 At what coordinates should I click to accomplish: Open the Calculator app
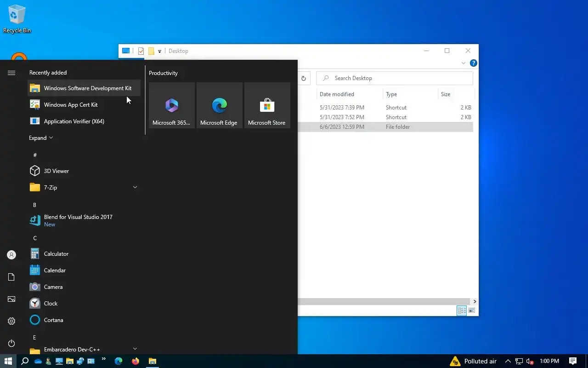coord(84,254)
